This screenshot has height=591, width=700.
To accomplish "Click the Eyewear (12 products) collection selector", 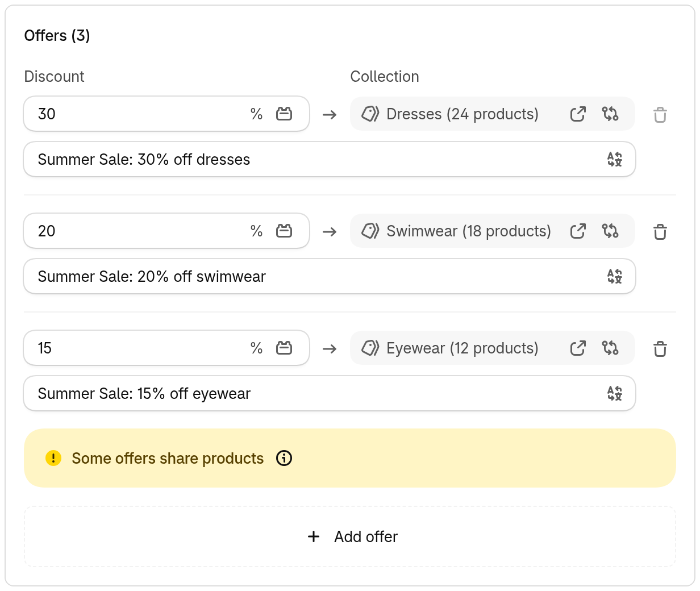I will 492,348.
